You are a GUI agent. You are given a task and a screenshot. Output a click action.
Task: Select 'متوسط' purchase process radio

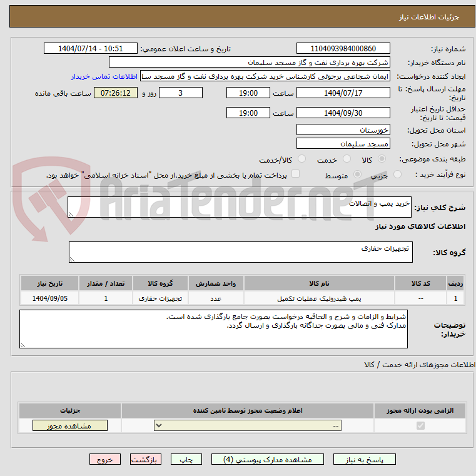click(x=358, y=175)
